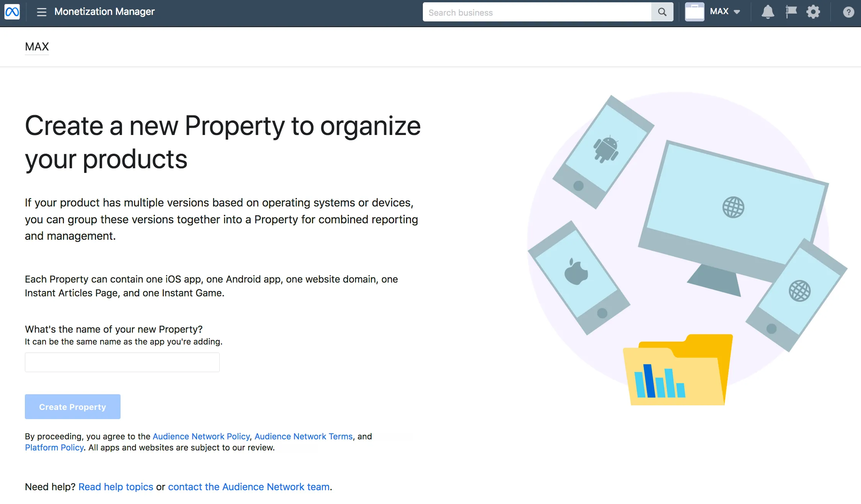
Task: Click the settings gear icon
Action: [x=813, y=11]
